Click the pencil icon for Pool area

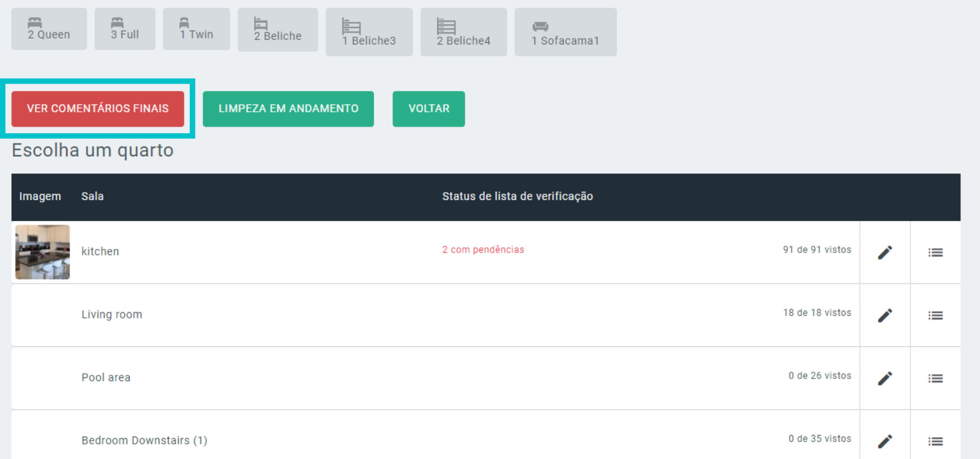(885, 378)
